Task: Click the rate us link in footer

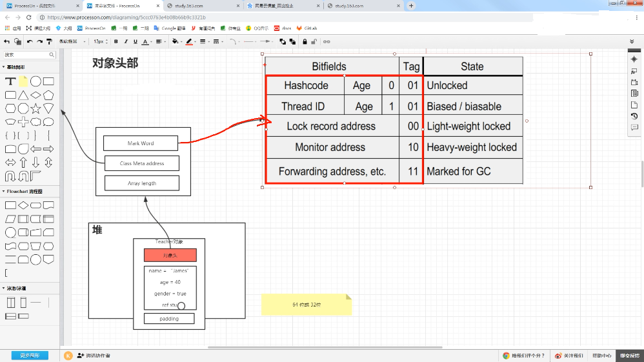Action: [524, 356]
